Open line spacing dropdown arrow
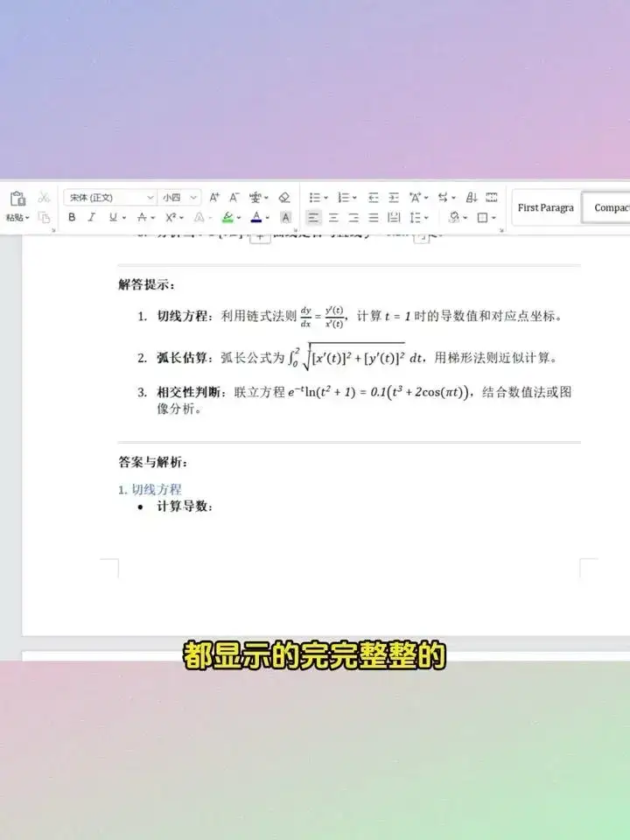This screenshot has width=630, height=840. (x=426, y=218)
